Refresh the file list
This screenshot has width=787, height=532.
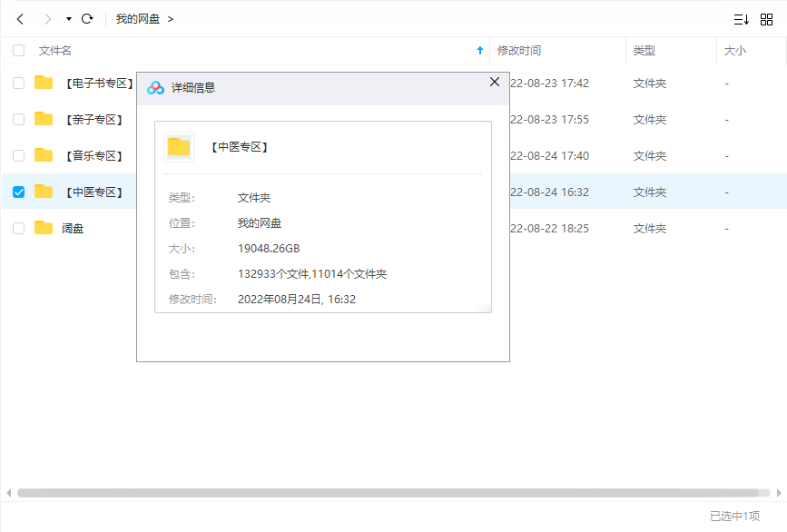(x=87, y=19)
